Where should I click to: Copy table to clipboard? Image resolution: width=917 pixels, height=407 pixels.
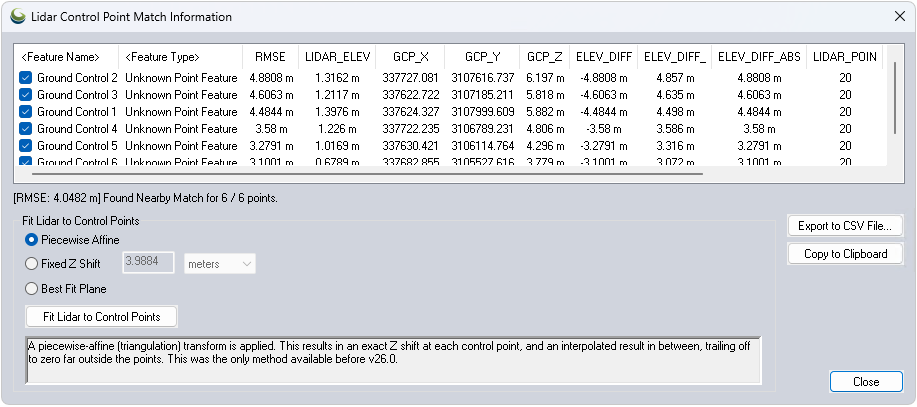pyautogui.click(x=845, y=254)
